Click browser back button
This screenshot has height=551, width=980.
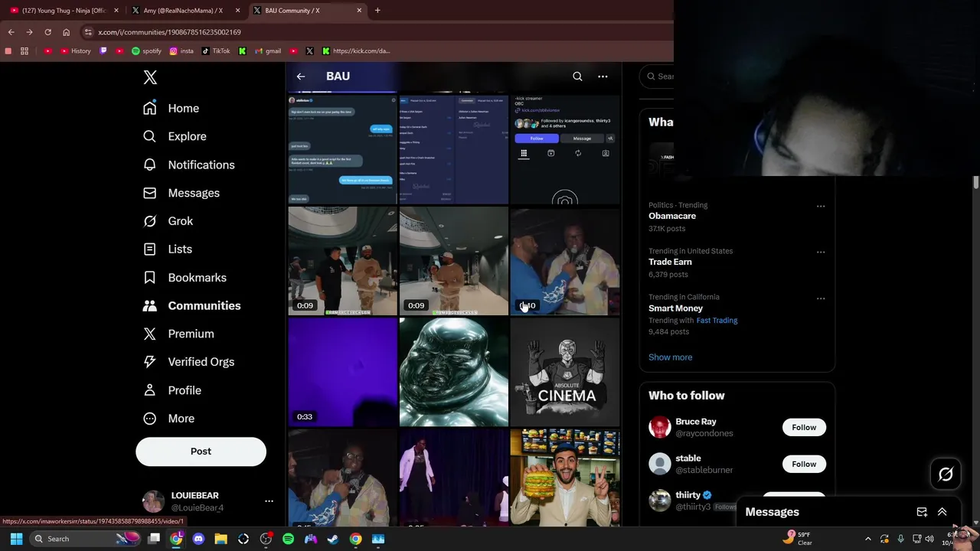(x=11, y=32)
